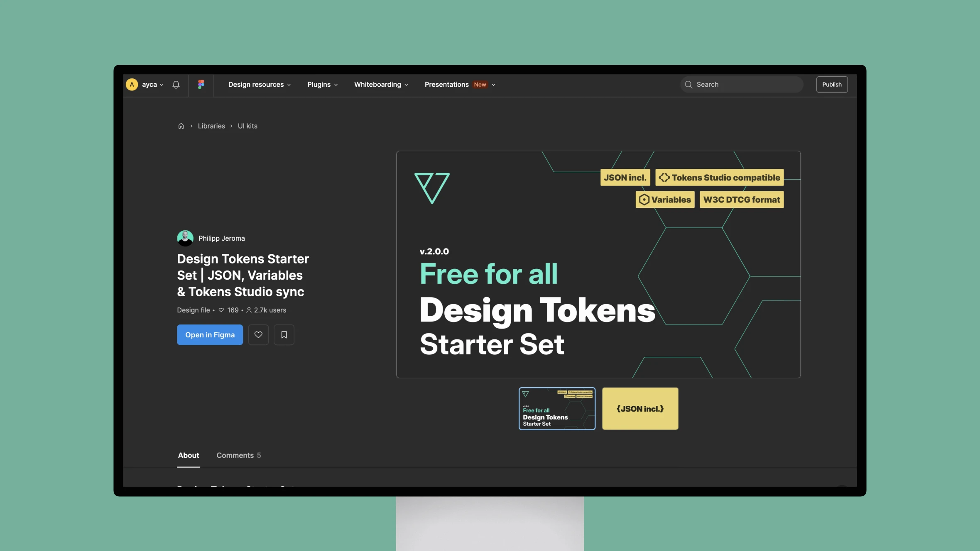Image resolution: width=980 pixels, height=551 pixels.
Task: Click the search input field
Action: coord(741,83)
